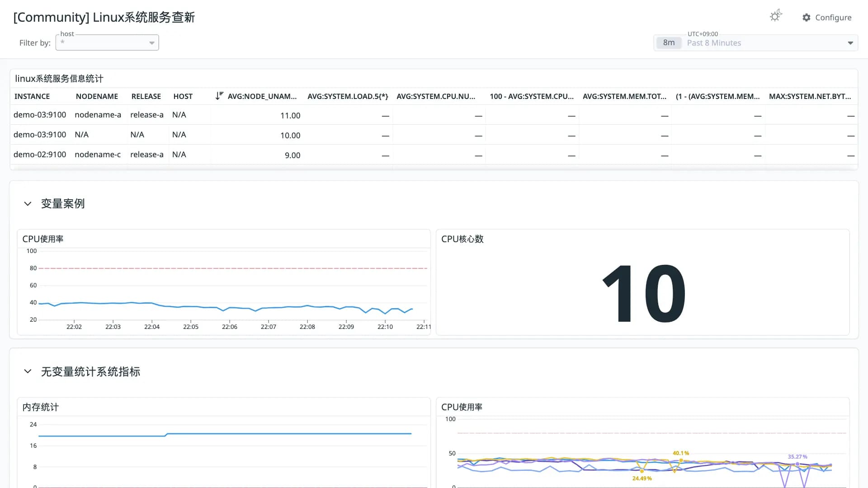
Task: Click the AVG:SYSTEM.MEM.TOT... column header
Action: click(624, 96)
